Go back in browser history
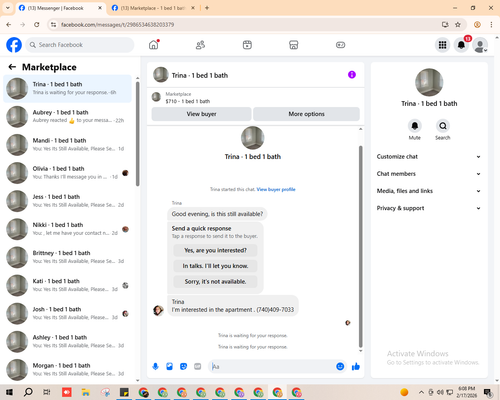 9,25
